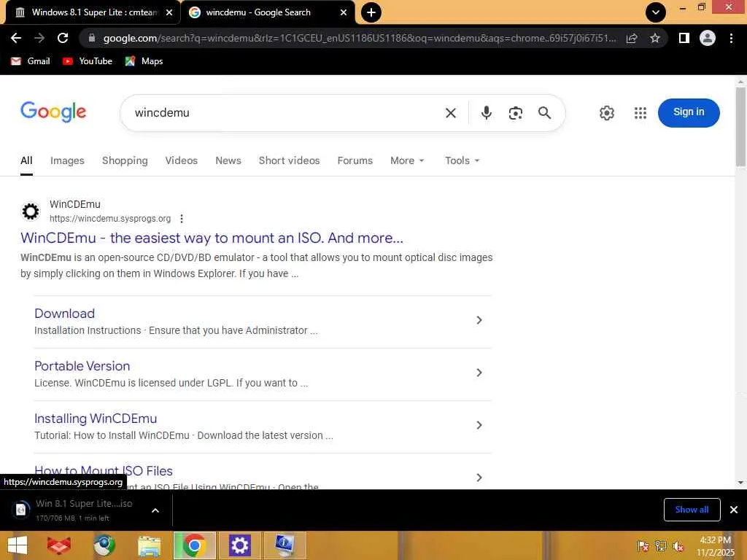Click the Sign in button
Image resolution: width=747 pixels, height=560 pixels.
click(x=689, y=113)
